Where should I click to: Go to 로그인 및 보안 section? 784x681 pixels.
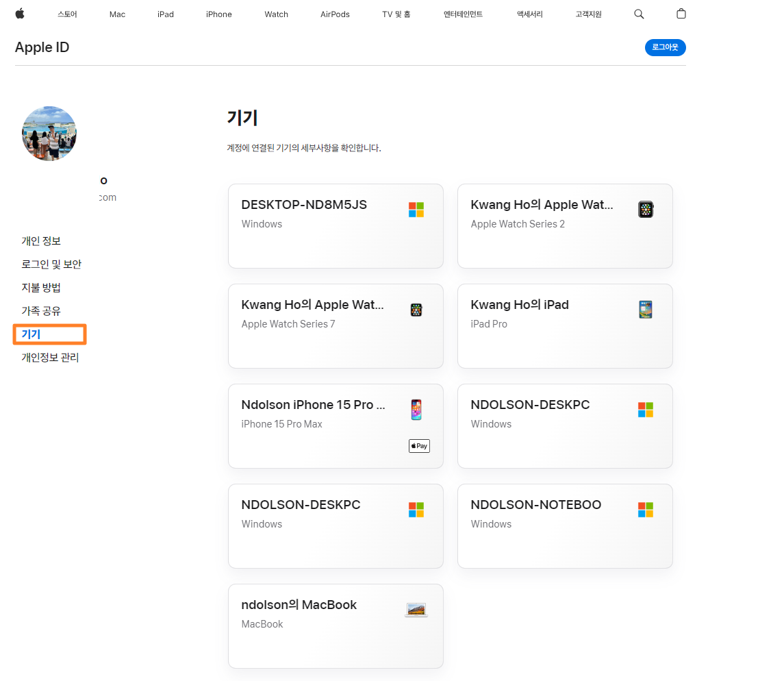[x=51, y=264]
